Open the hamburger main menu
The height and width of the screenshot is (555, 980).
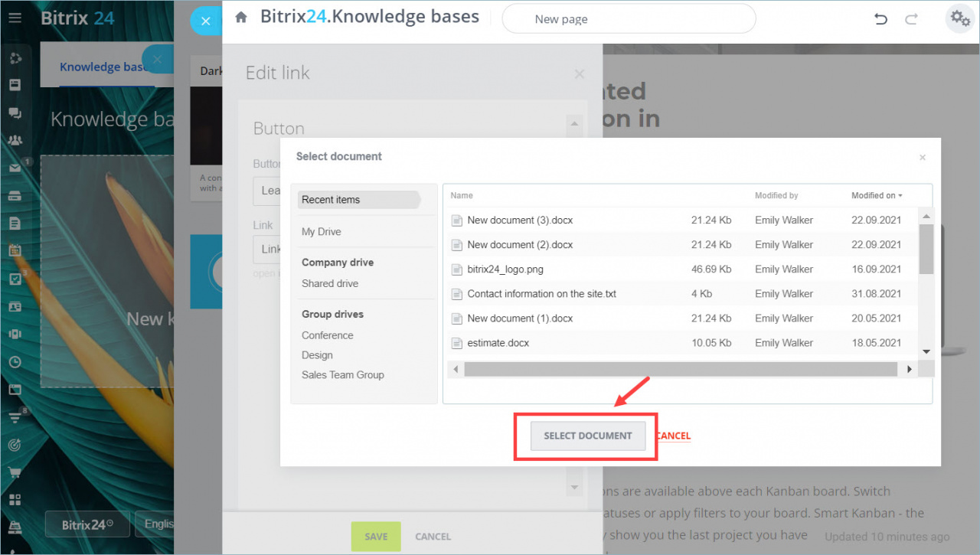[x=15, y=17]
